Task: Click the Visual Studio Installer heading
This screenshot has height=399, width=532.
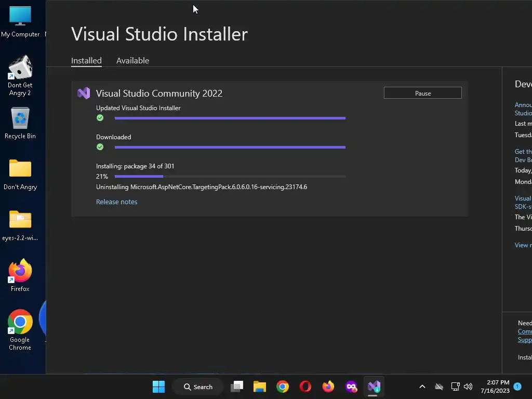Action: (159, 34)
